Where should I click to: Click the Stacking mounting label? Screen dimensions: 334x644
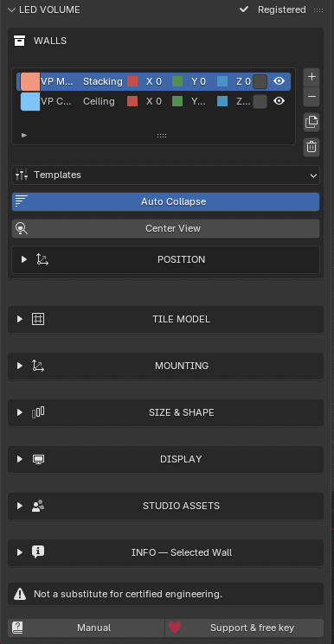[x=103, y=81]
